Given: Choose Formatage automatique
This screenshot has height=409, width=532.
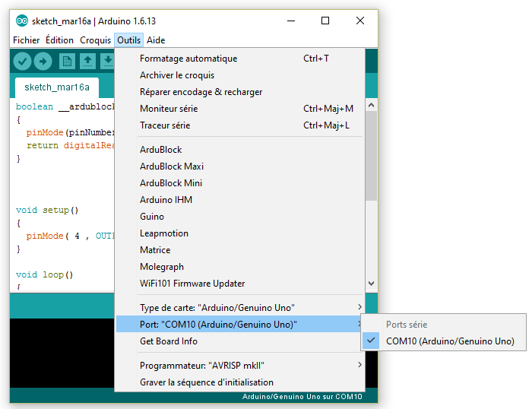Looking at the screenshot, I should 240,59.
